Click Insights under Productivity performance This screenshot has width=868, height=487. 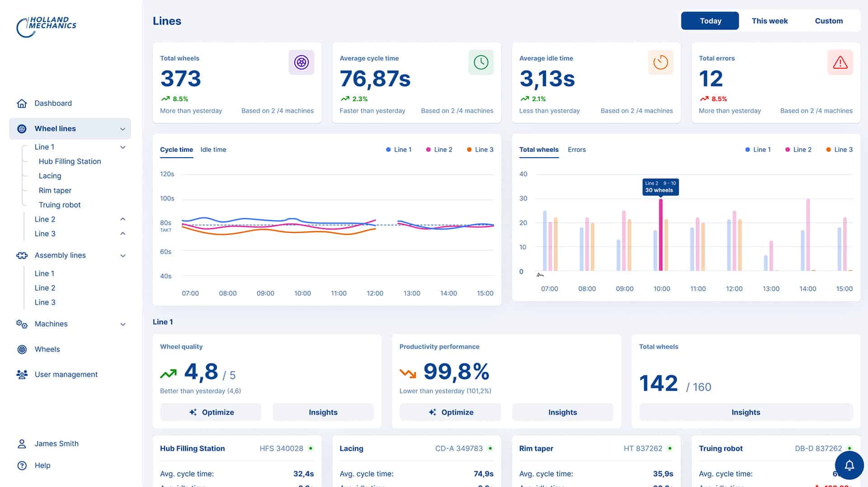(563, 412)
